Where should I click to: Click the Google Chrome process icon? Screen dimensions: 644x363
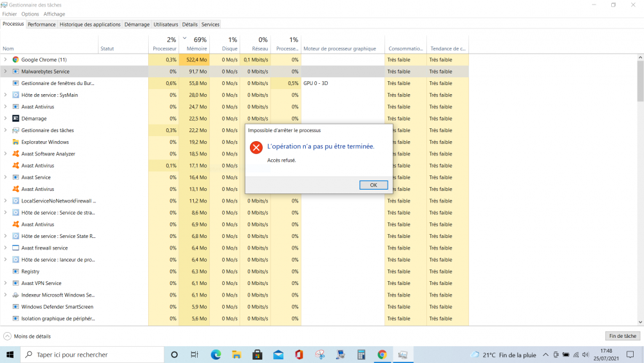[x=16, y=60]
